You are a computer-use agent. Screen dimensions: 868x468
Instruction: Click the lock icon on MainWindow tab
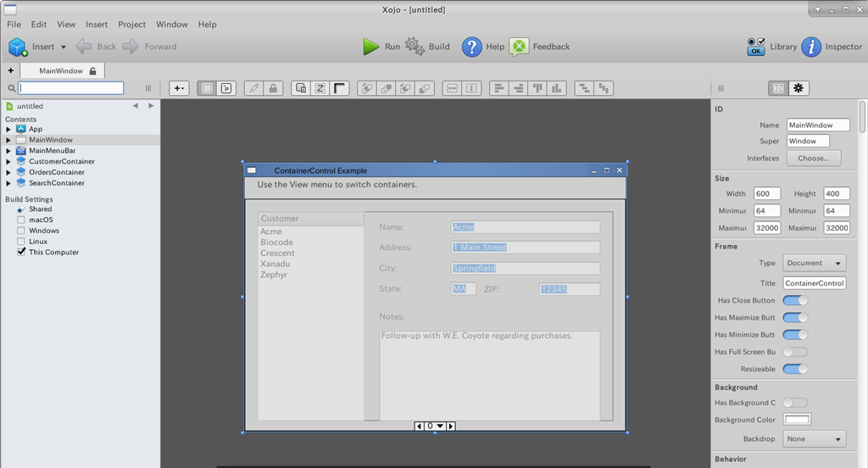(93, 71)
